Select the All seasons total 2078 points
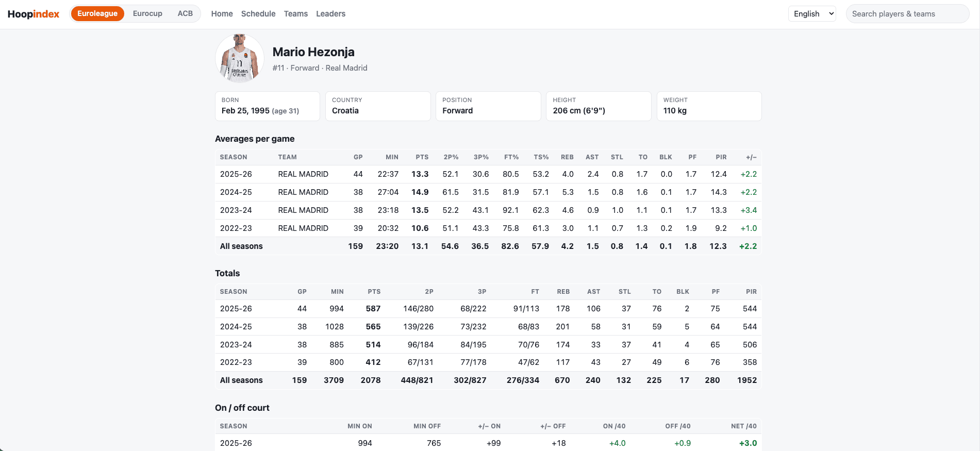Viewport: 980px width, 451px height. click(x=371, y=380)
